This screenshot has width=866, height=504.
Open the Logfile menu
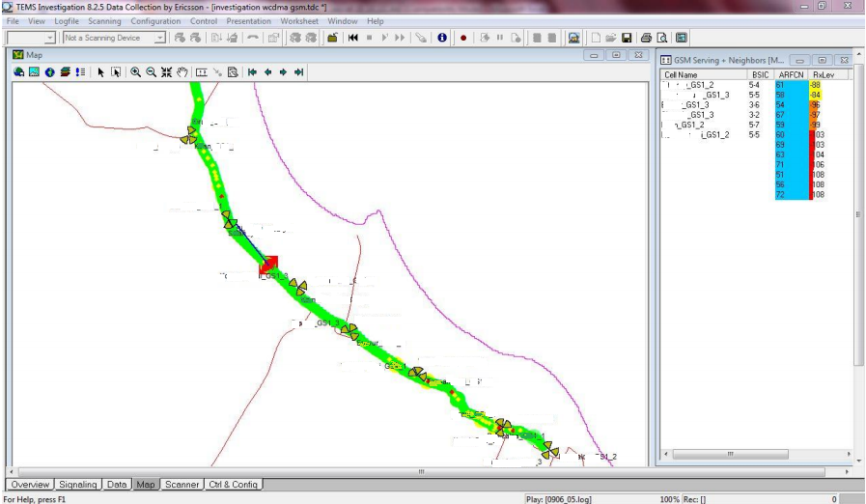click(67, 21)
